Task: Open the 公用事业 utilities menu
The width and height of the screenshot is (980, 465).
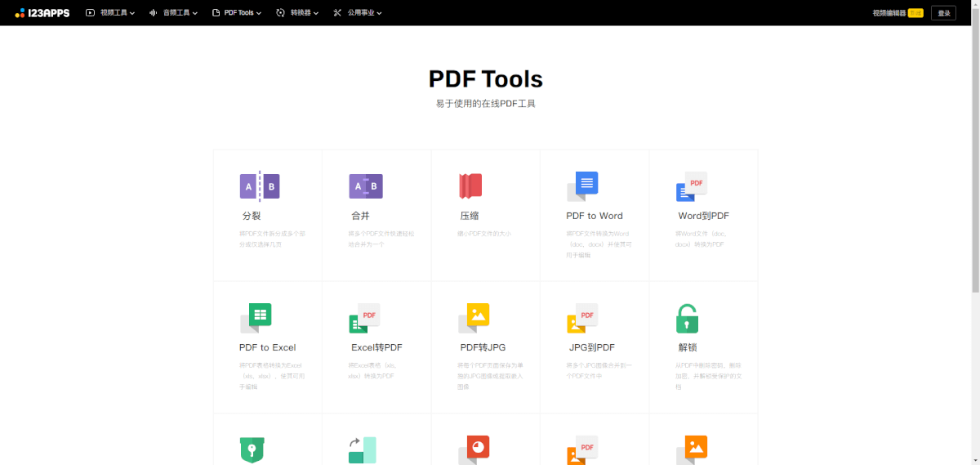Action: click(358, 13)
